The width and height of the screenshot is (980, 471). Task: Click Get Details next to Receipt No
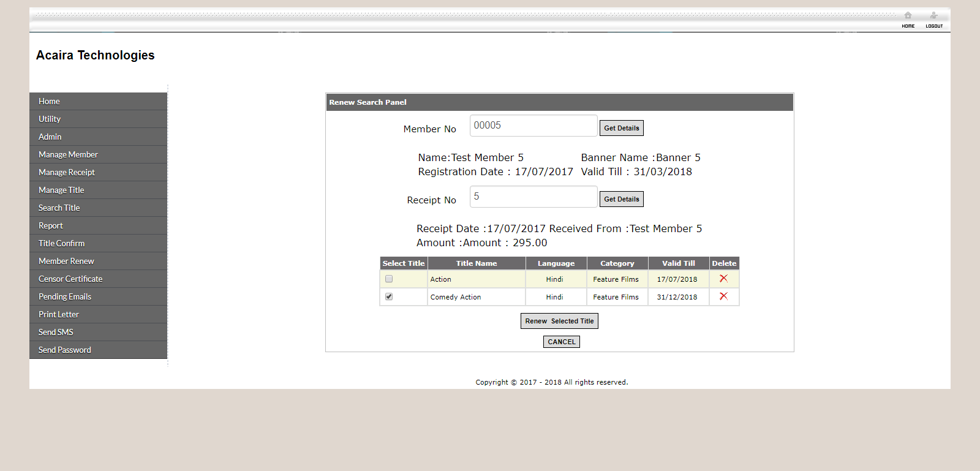pyautogui.click(x=621, y=199)
